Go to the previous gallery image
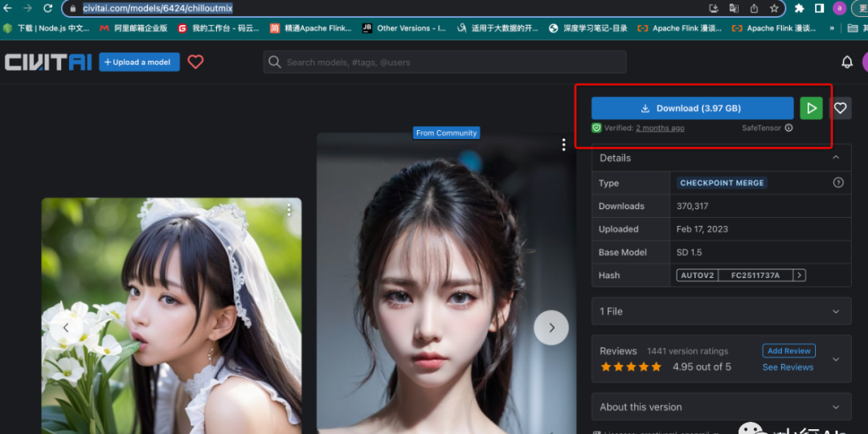 tap(66, 328)
